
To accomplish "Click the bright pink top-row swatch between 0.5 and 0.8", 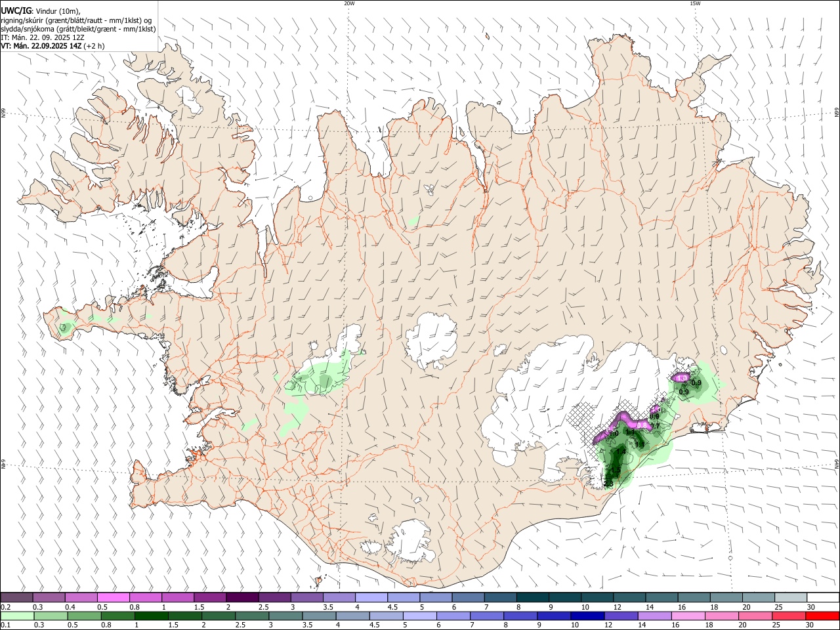I will click(x=114, y=598).
